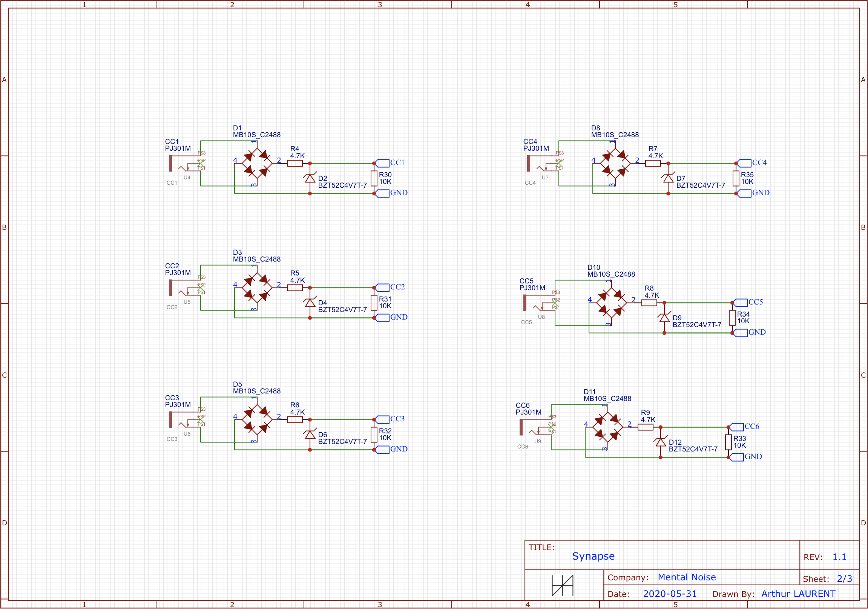
Task: Select the CC4 net port flag
Action: click(x=744, y=163)
